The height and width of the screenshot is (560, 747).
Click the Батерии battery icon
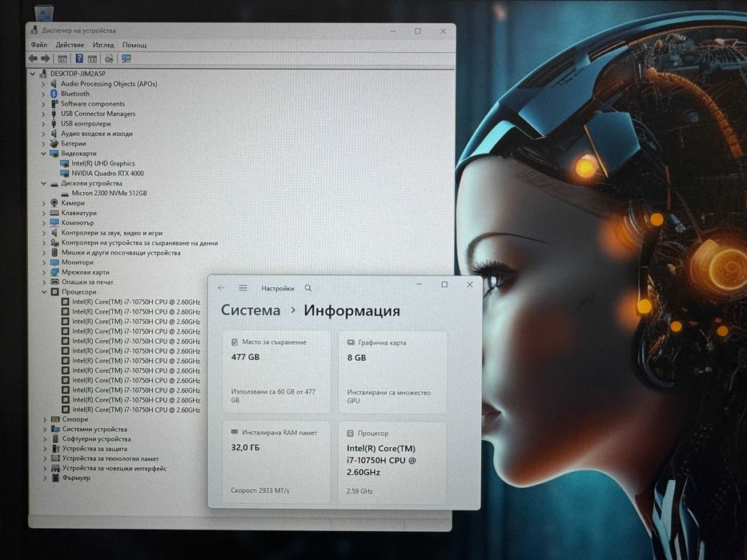54,143
